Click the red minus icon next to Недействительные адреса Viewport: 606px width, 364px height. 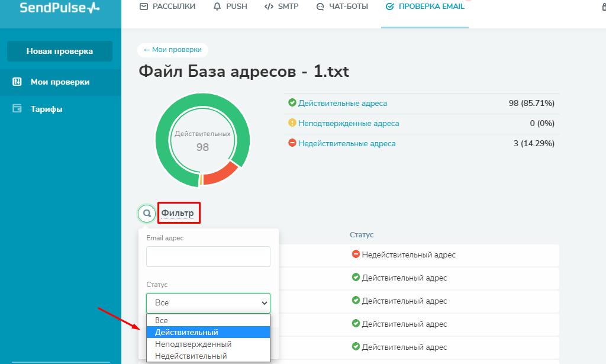(292, 143)
